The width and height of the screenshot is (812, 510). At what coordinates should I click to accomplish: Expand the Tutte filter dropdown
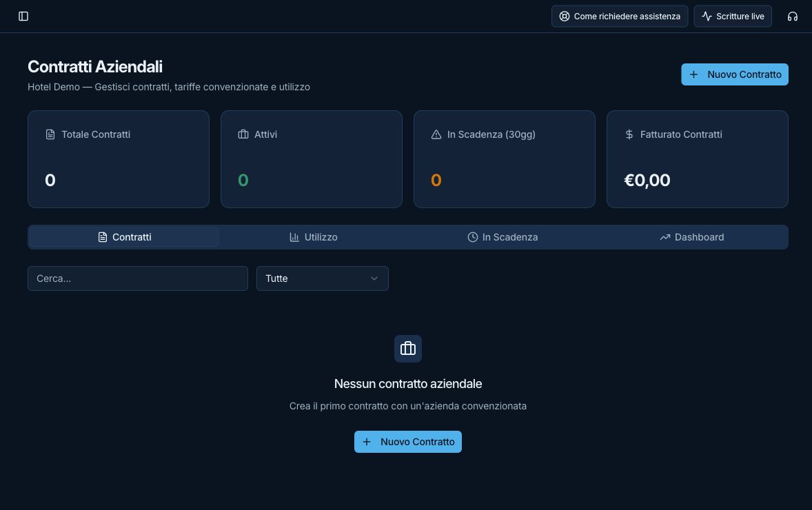[x=322, y=278]
